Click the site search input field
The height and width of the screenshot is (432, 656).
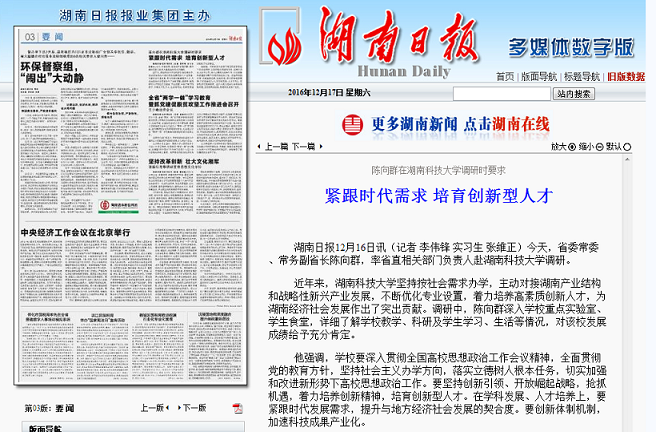pos(502,94)
